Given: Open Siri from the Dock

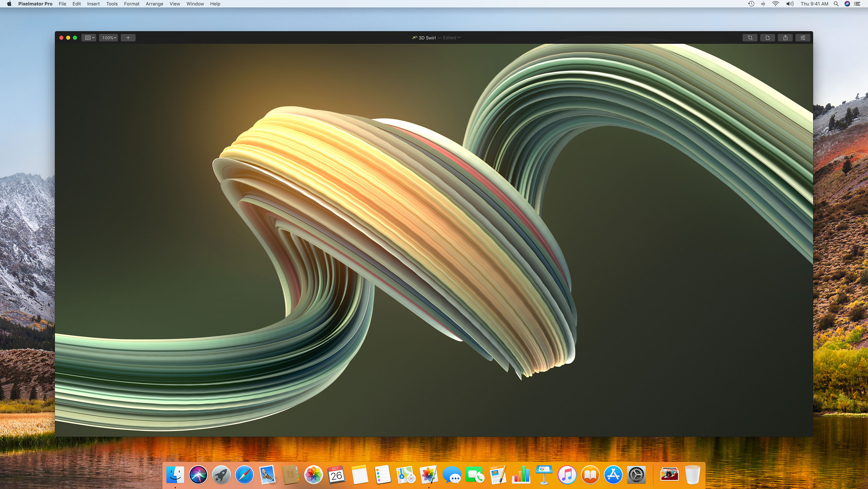Looking at the screenshot, I should coord(198,474).
